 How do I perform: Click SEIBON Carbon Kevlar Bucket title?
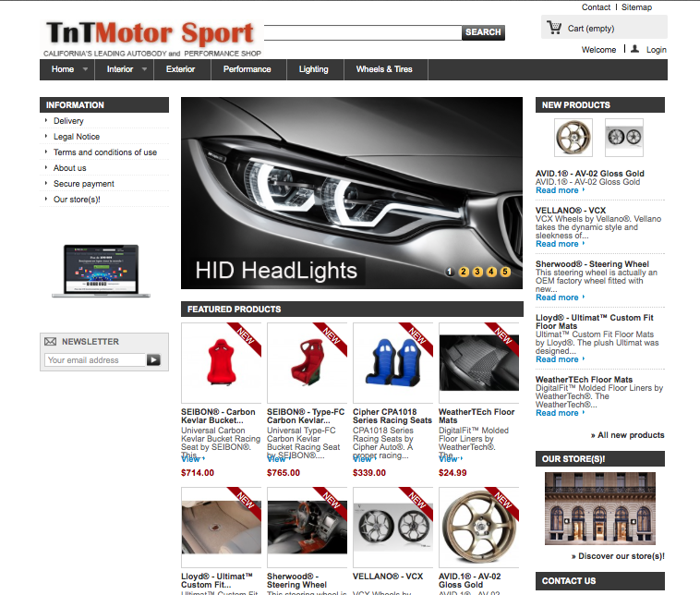[218, 416]
